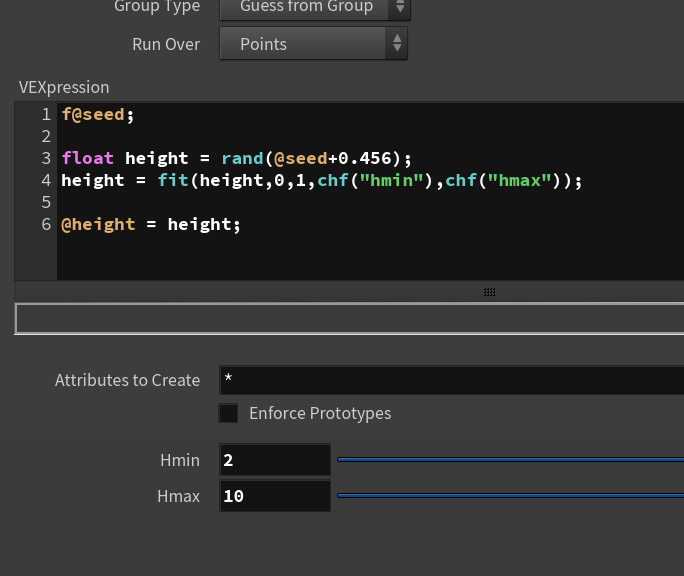
Task: Toggle the Enforce Prototypes checkbox
Action: 228,413
